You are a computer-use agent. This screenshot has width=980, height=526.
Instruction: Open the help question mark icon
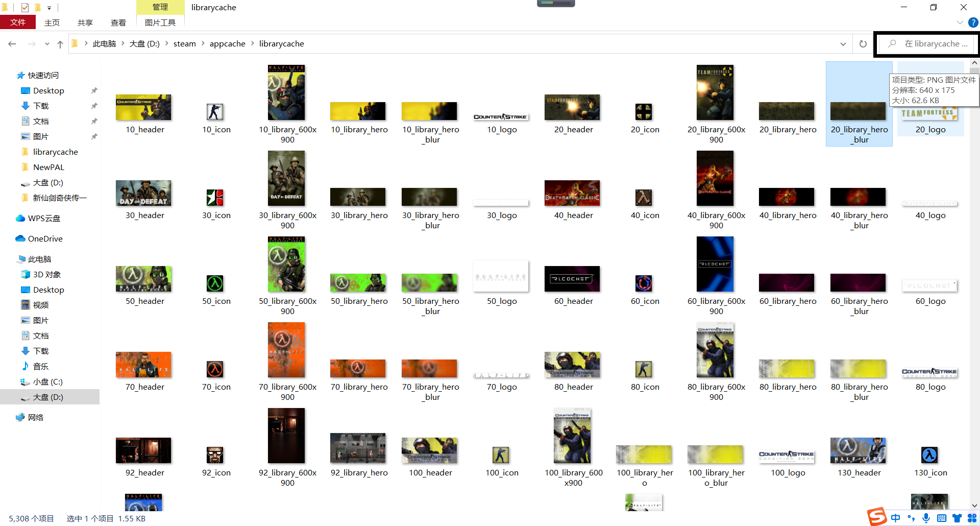(x=973, y=22)
